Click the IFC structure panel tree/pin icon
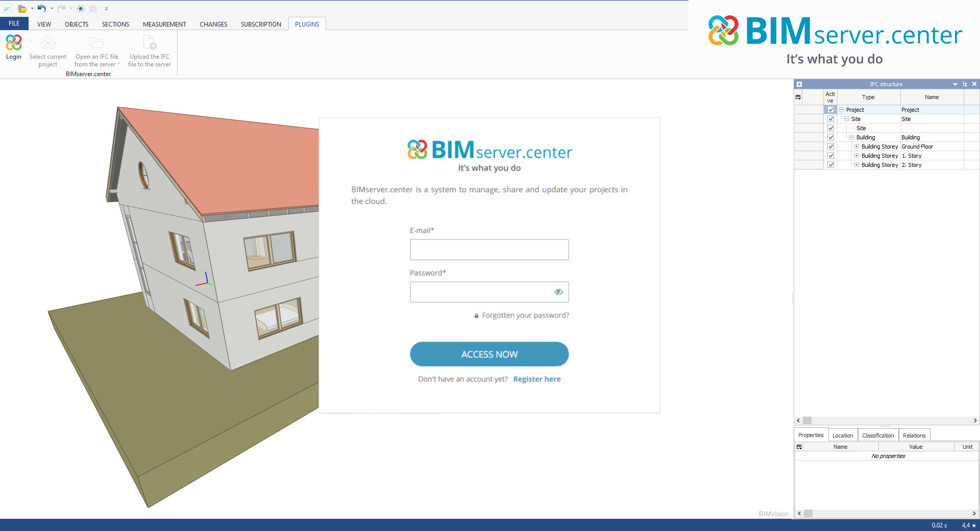 pos(965,84)
